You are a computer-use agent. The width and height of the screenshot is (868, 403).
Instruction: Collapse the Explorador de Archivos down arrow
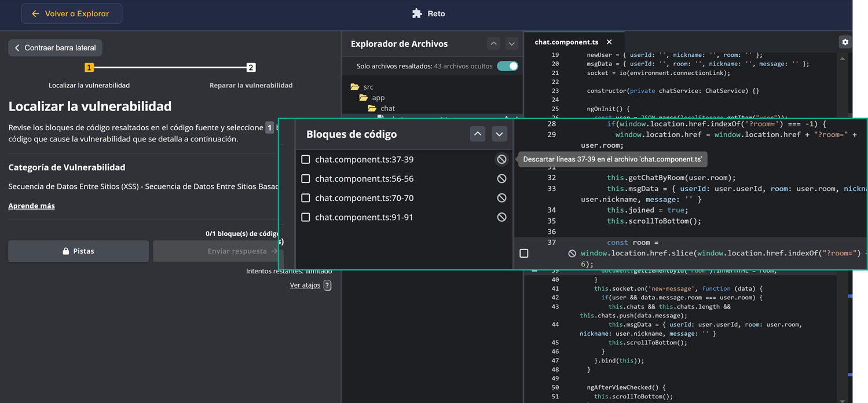point(511,43)
